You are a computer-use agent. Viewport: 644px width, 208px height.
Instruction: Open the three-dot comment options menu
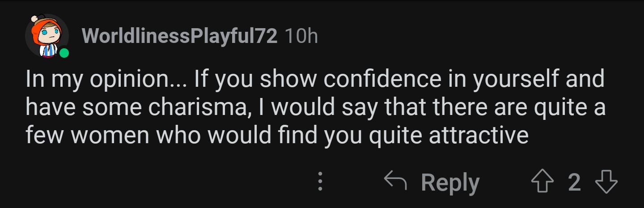(x=320, y=183)
